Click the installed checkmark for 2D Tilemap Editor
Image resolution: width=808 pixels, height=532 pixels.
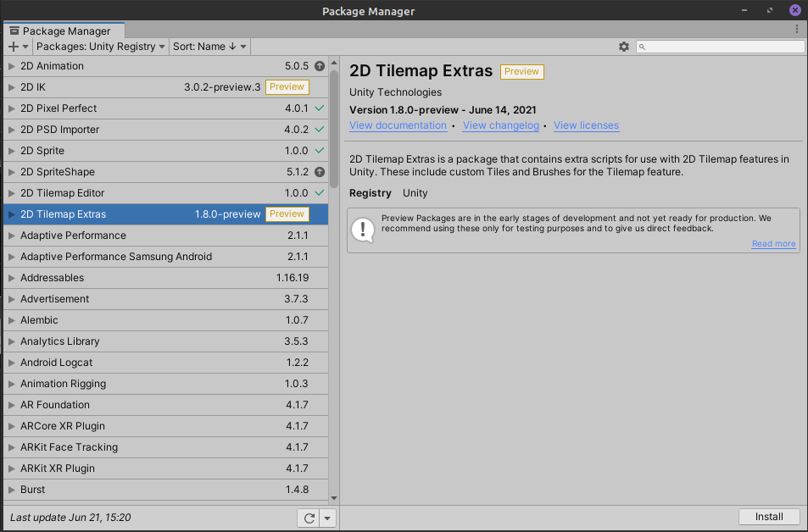320,192
